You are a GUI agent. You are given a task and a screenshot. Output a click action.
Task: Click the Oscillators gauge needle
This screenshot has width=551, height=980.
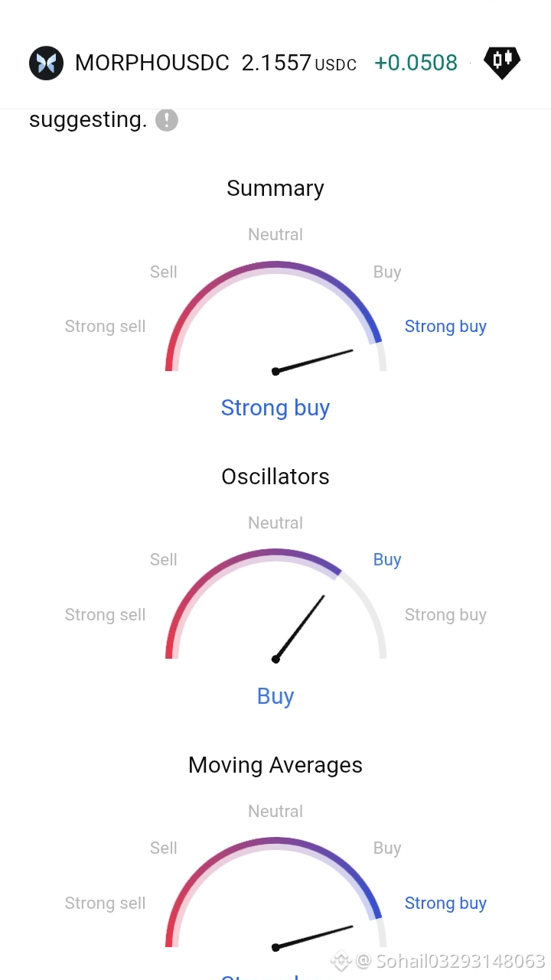[299, 627]
